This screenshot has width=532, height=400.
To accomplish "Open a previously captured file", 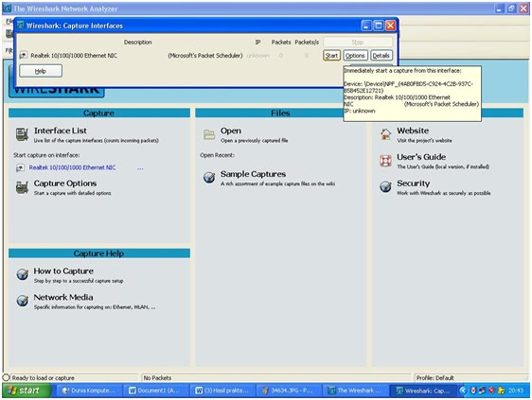I will pyautogui.click(x=231, y=130).
